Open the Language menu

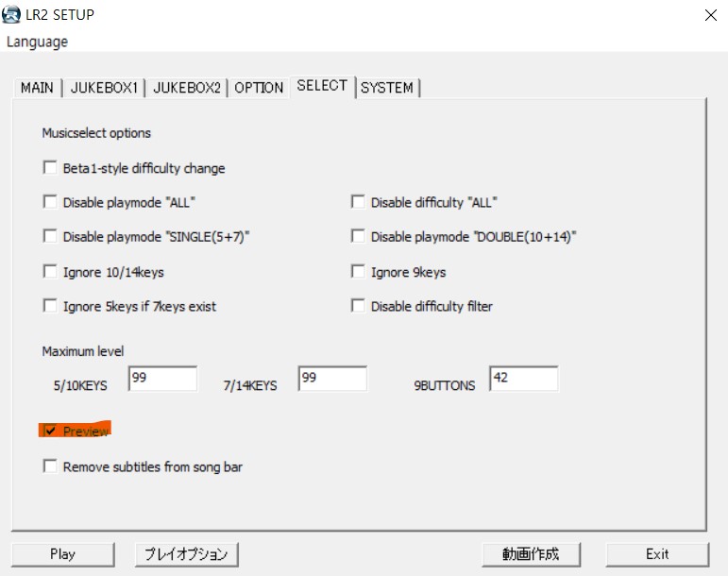click(x=37, y=42)
